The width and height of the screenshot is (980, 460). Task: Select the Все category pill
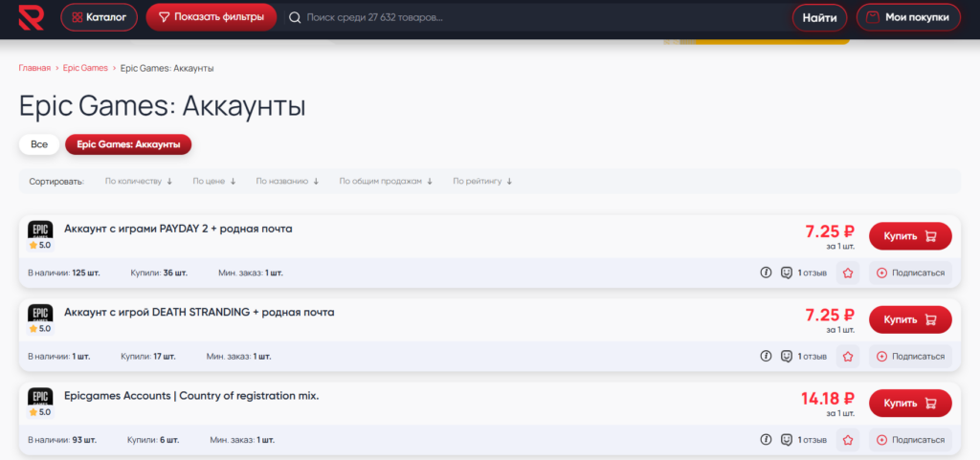(39, 144)
